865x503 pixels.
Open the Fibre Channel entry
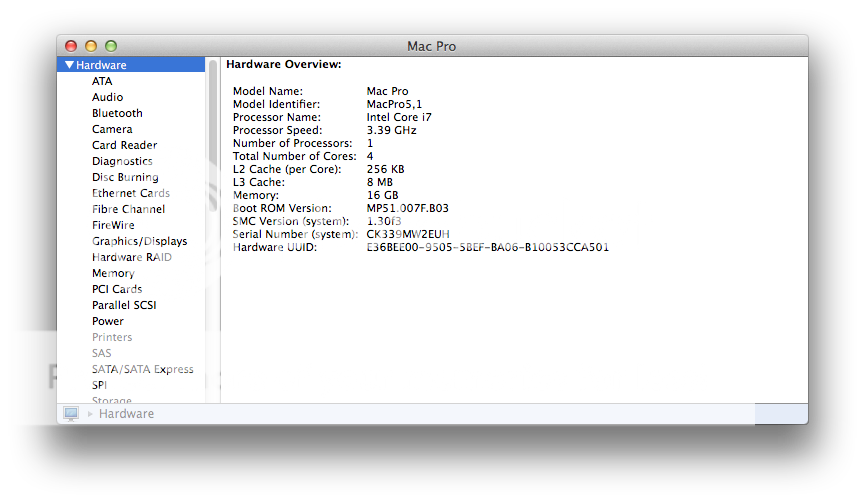pyautogui.click(x=128, y=209)
